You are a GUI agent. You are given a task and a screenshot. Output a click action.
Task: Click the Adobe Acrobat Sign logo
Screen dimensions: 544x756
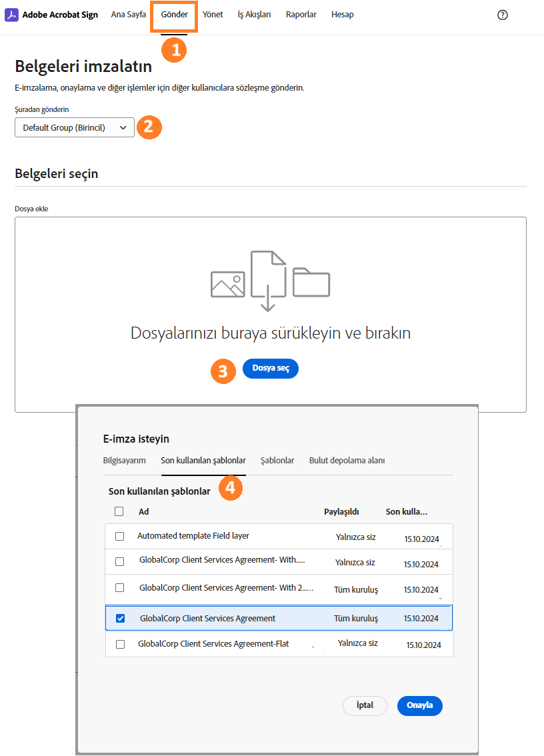tap(51, 14)
